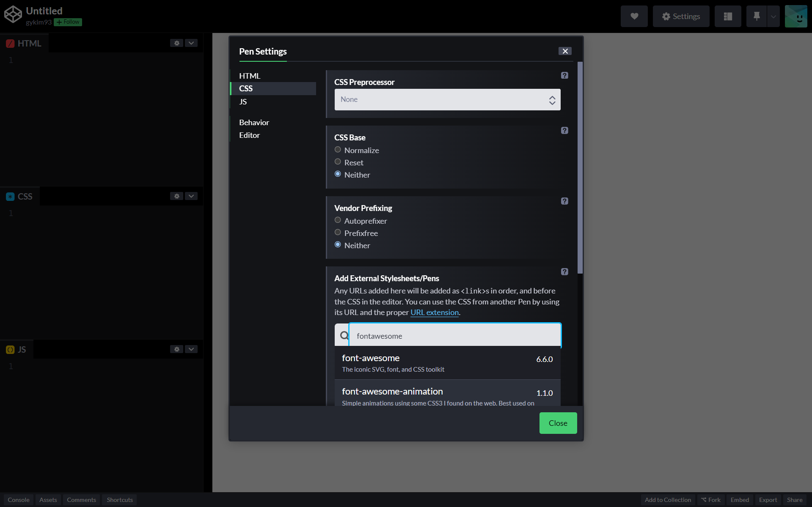Image resolution: width=812 pixels, height=507 pixels.
Task: Click the JS editor parentheses icon
Action: 10,350
